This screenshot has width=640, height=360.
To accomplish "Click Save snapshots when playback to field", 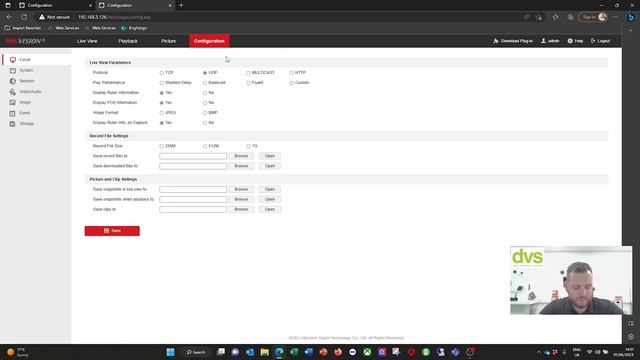I will click(x=193, y=200).
